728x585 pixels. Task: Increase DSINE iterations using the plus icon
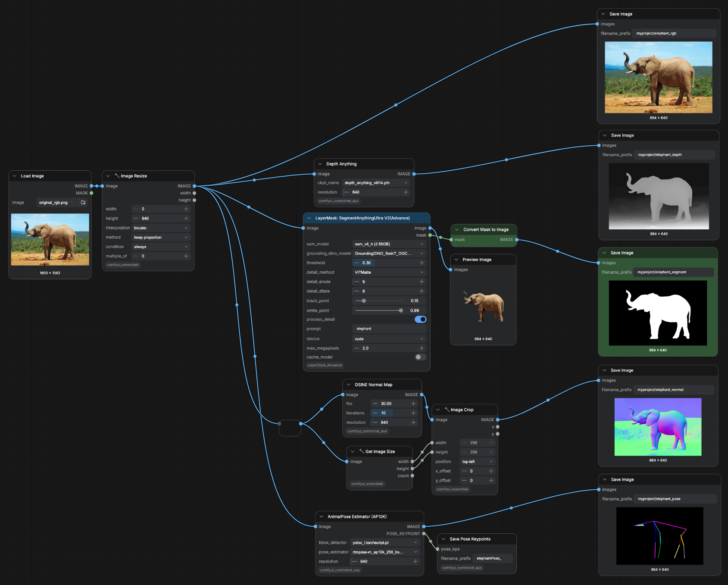click(413, 413)
